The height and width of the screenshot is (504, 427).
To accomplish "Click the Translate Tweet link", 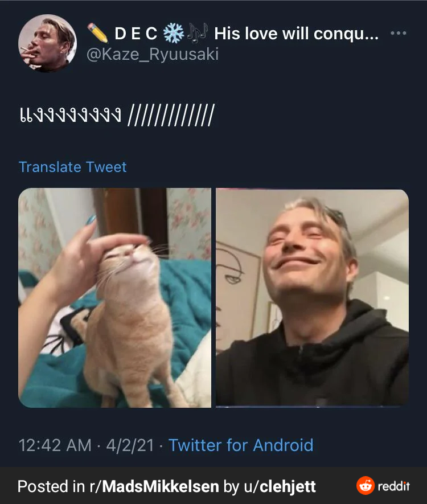I will [x=73, y=167].
